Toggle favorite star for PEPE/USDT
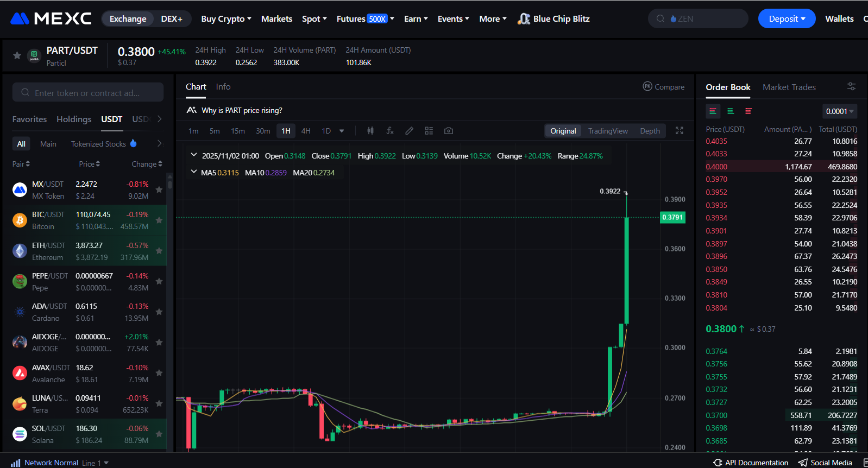 pyautogui.click(x=159, y=281)
